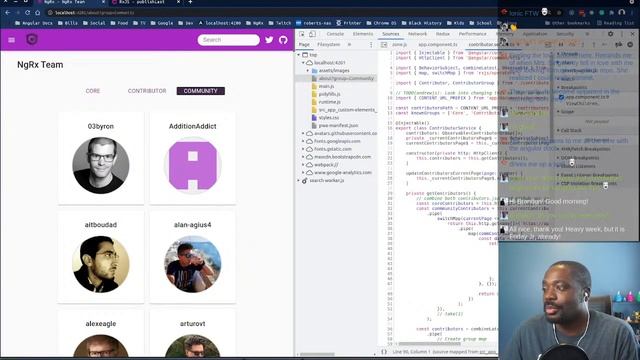This screenshot has height=360, width=640.
Task: Expand avatars.githubusercontent.com domain node
Action: (x=303, y=133)
